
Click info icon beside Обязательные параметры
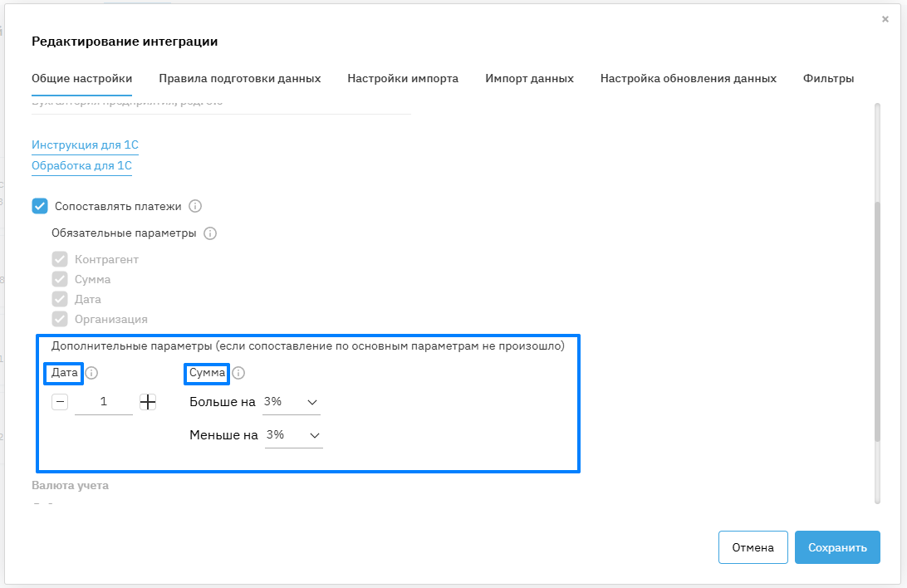210,233
